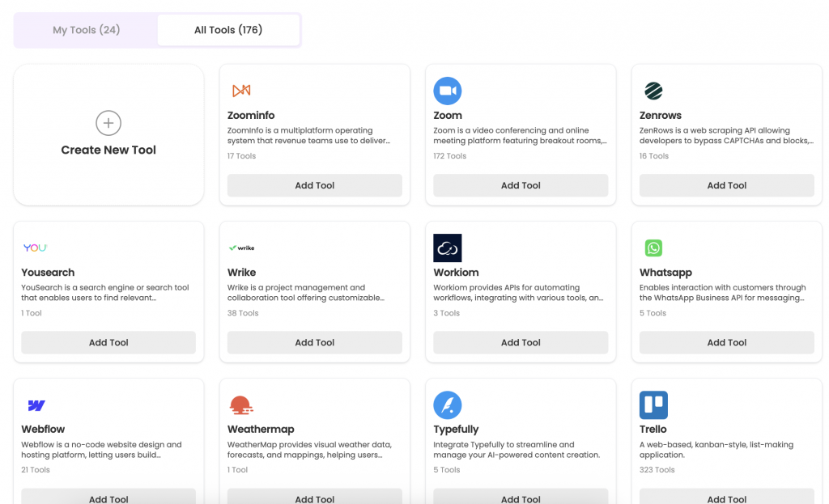Viewport: 829px width, 504px height.
Task: Select the All Tools (176) tab
Action: [228, 30]
